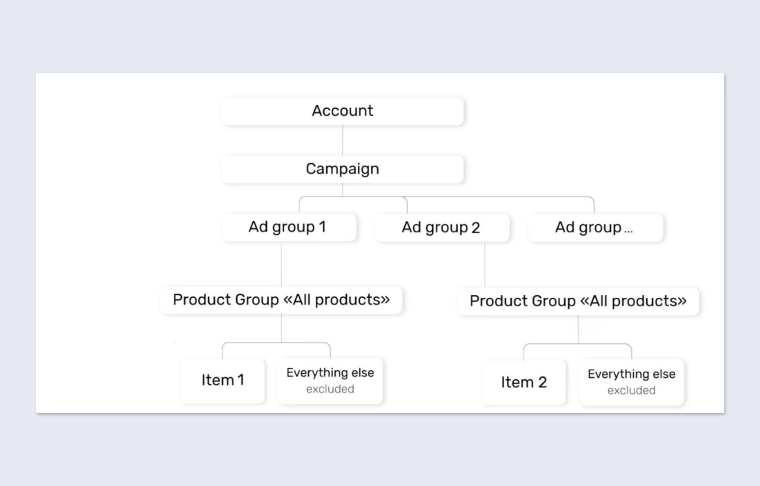This screenshot has width=760, height=486.
Task: Open the Ad group … placeholder box
Action: 594,228
